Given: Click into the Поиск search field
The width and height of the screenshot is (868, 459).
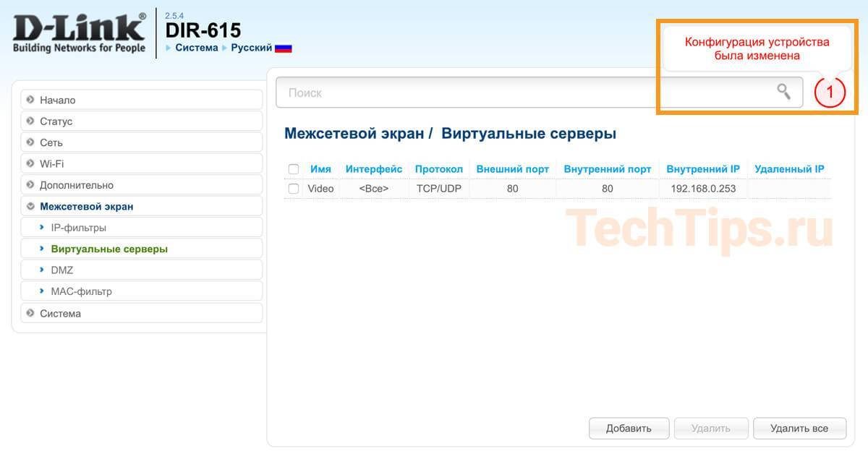Looking at the screenshot, I should point(539,93).
